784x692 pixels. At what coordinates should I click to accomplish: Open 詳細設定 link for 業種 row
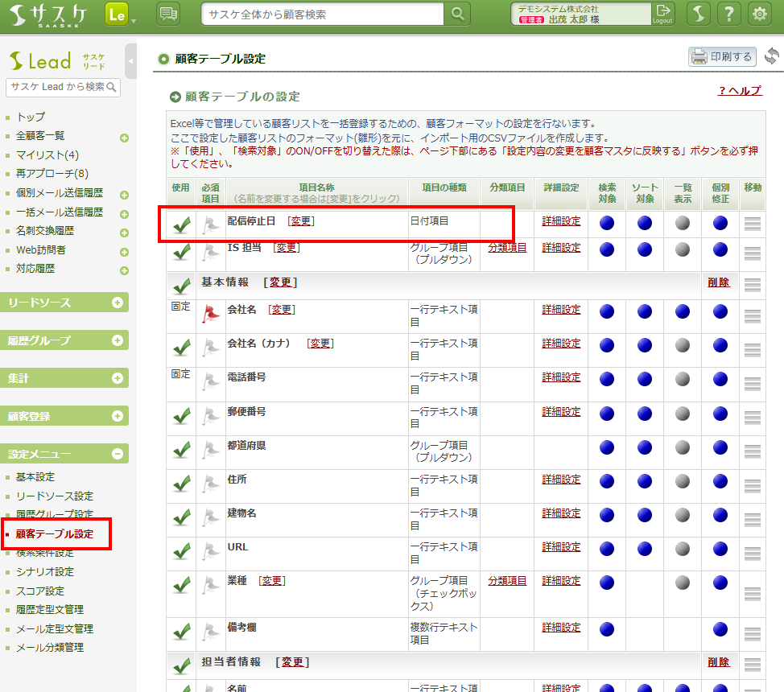561,581
